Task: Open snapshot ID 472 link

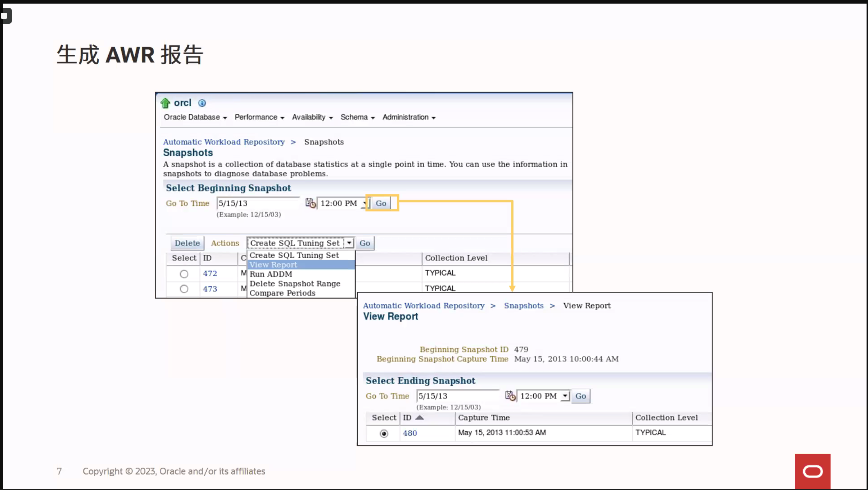Action: click(x=210, y=273)
